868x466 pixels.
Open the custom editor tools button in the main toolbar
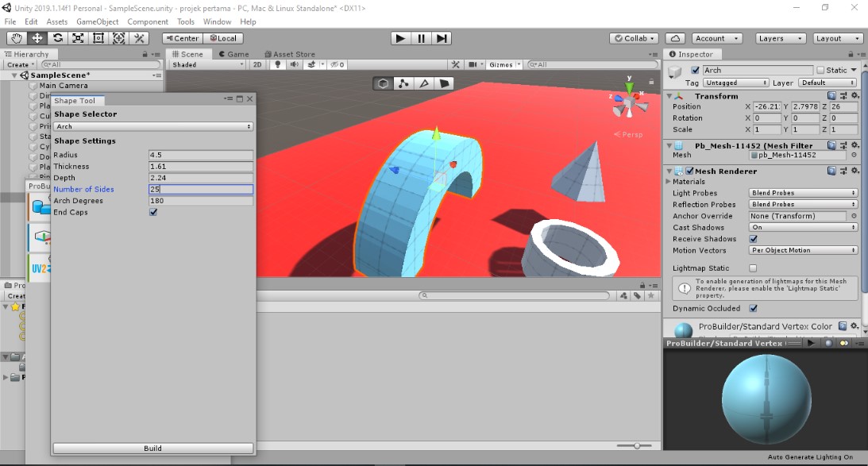[140, 38]
